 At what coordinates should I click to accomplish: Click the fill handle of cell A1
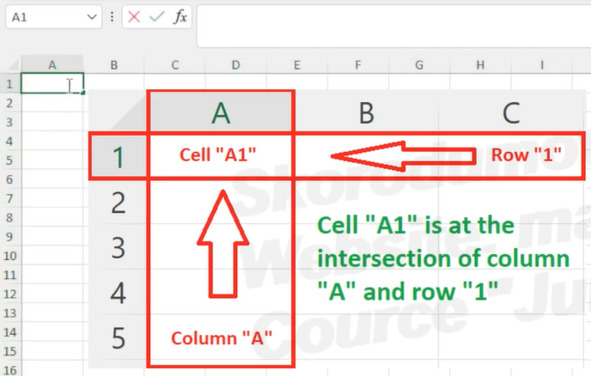(x=83, y=92)
